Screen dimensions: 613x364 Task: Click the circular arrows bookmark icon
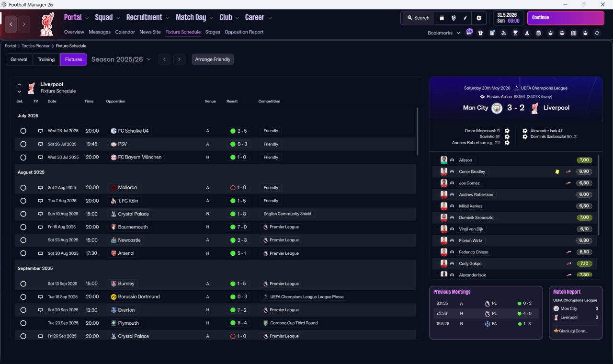click(x=597, y=33)
